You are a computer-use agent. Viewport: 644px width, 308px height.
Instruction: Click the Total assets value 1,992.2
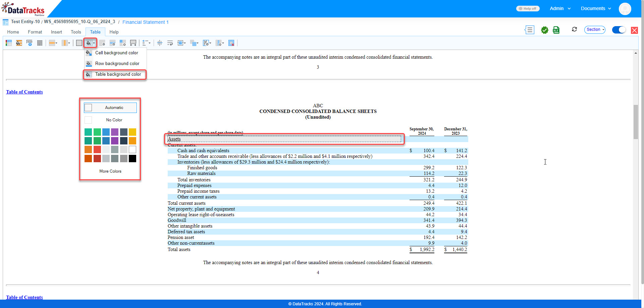427,250
